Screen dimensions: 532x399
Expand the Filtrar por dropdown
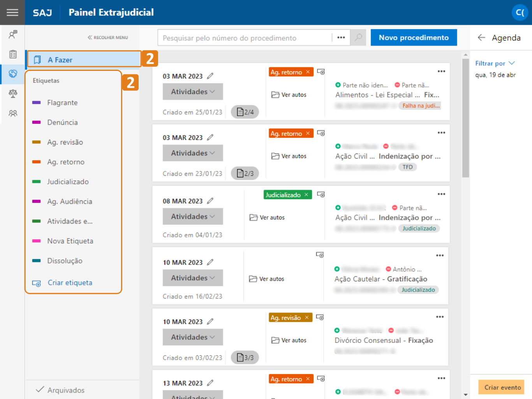(x=495, y=63)
